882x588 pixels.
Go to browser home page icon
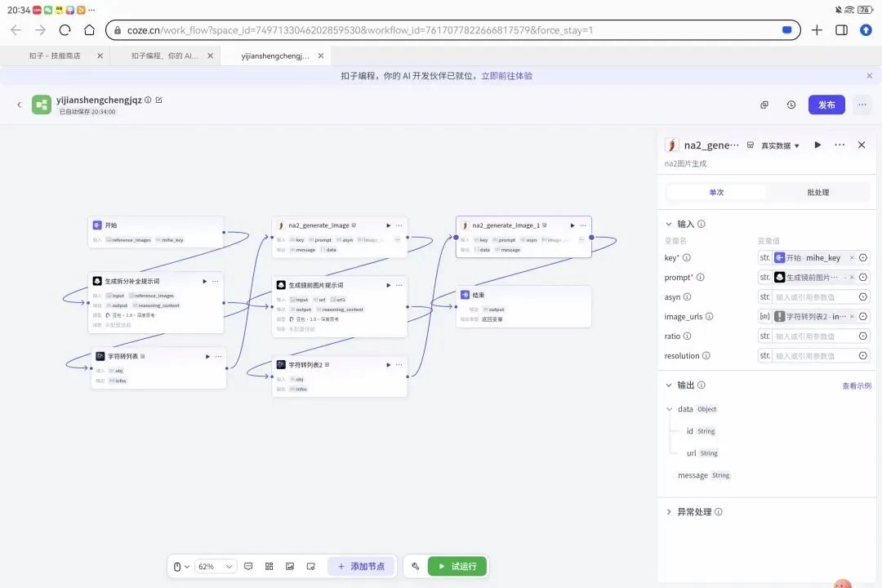coord(90,30)
